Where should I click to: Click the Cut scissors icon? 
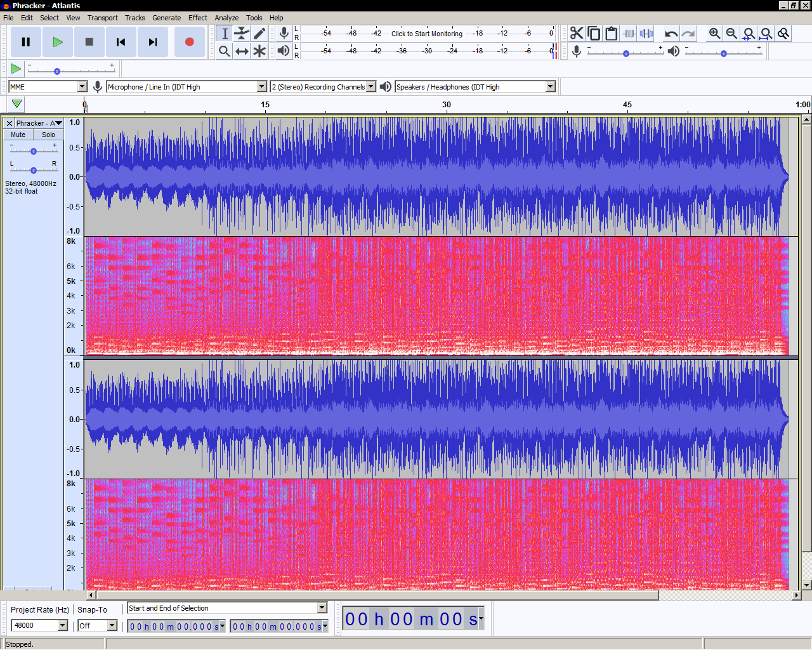577,34
